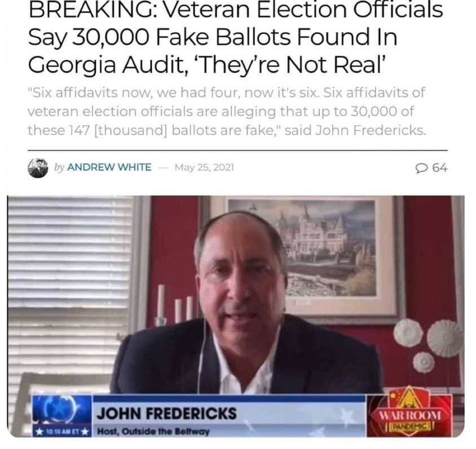Open the comment bubble icon
This screenshot has width=476, height=449.
421,168
